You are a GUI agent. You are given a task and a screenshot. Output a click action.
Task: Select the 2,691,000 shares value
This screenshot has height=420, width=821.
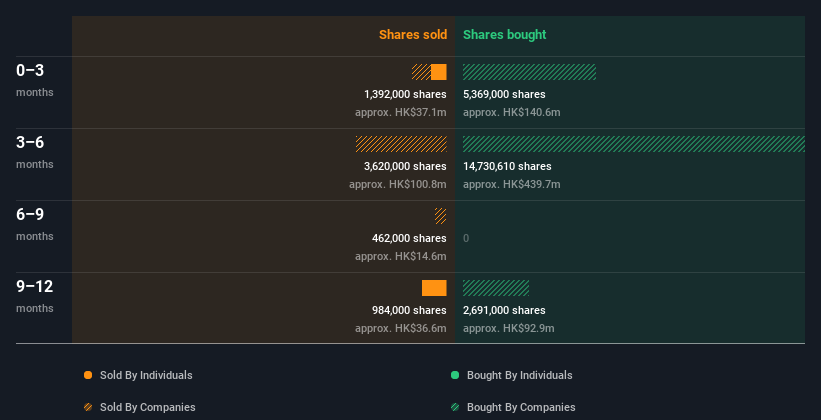(504, 311)
